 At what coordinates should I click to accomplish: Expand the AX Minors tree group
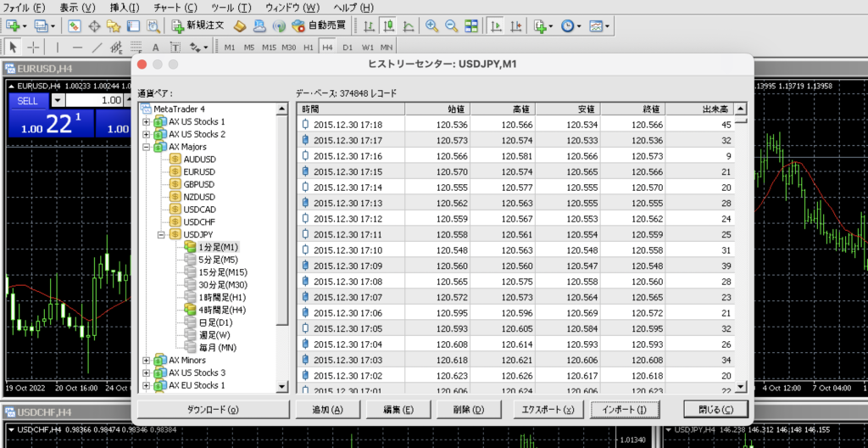click(x=146, y=360)
